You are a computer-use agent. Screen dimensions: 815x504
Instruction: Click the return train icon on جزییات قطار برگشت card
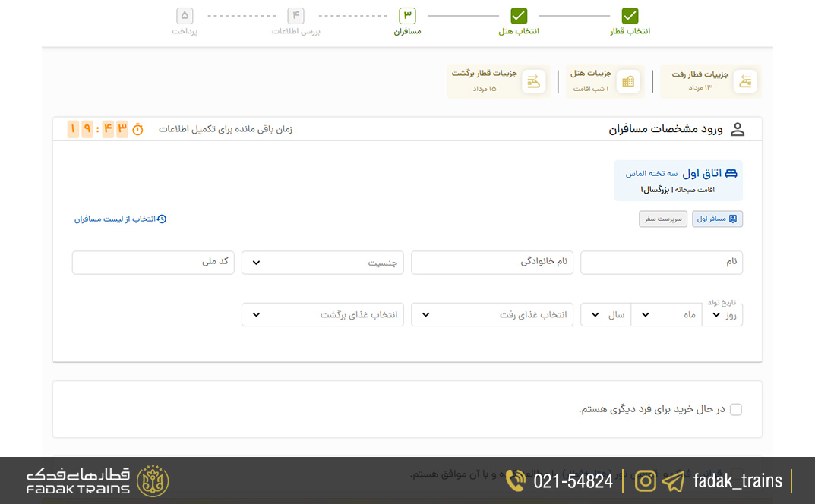(x=534, y=81)
